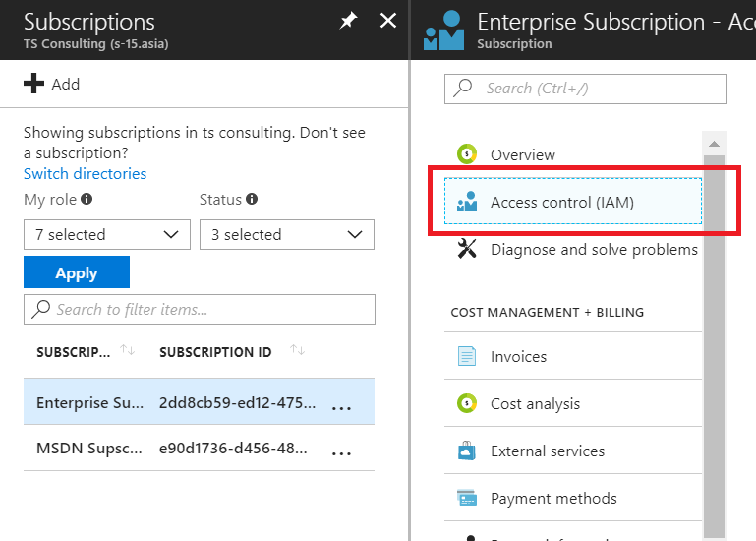Expand the Status dropdown
Viewport: 756px width, 541px height.
click(x=286, y=235)
